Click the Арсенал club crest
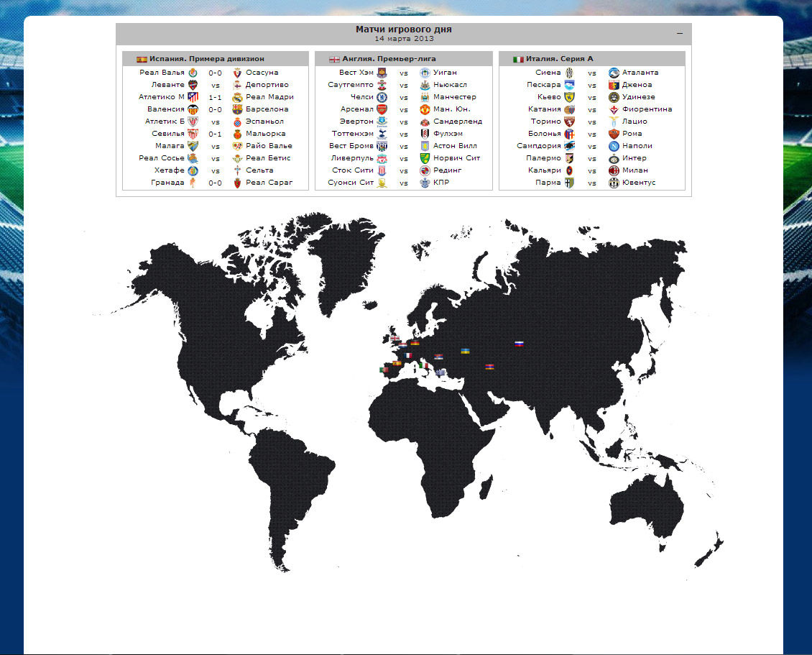 382,109
